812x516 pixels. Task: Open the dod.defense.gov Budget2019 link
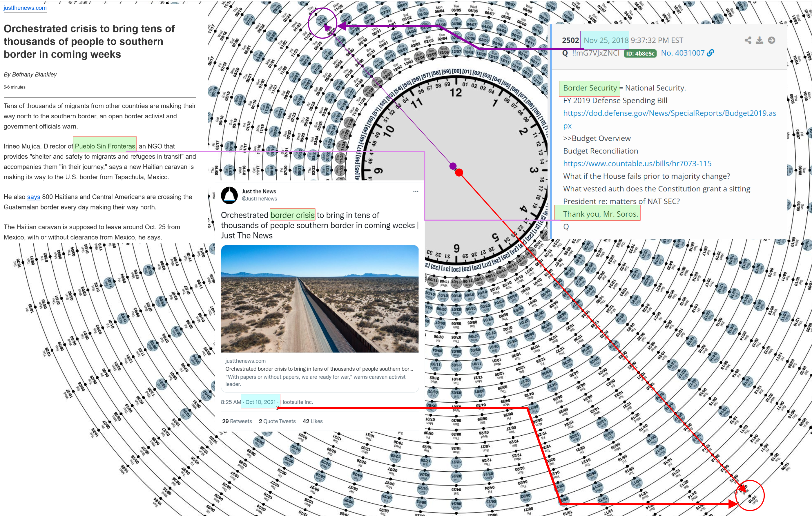[670, 120]
